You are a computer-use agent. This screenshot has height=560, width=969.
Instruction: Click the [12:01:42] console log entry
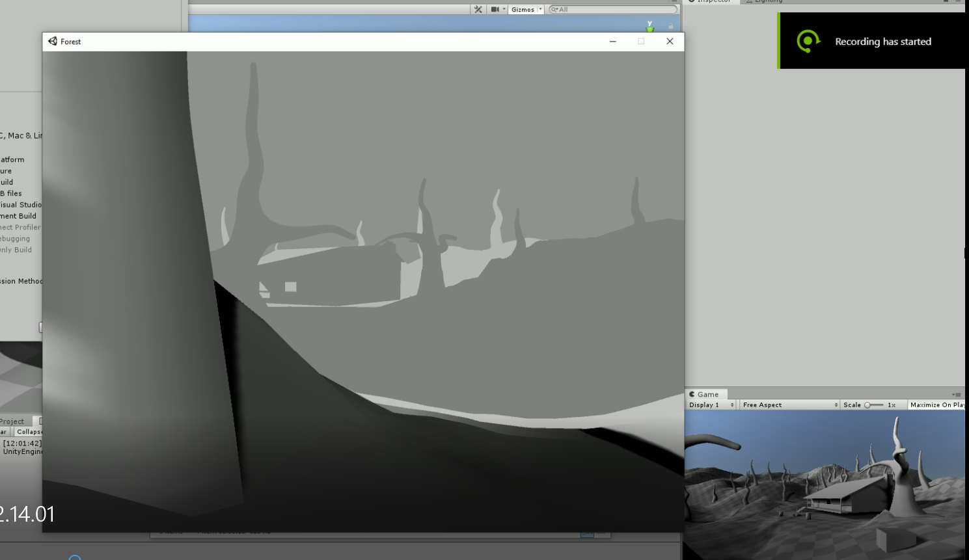(x=21, y=447)
